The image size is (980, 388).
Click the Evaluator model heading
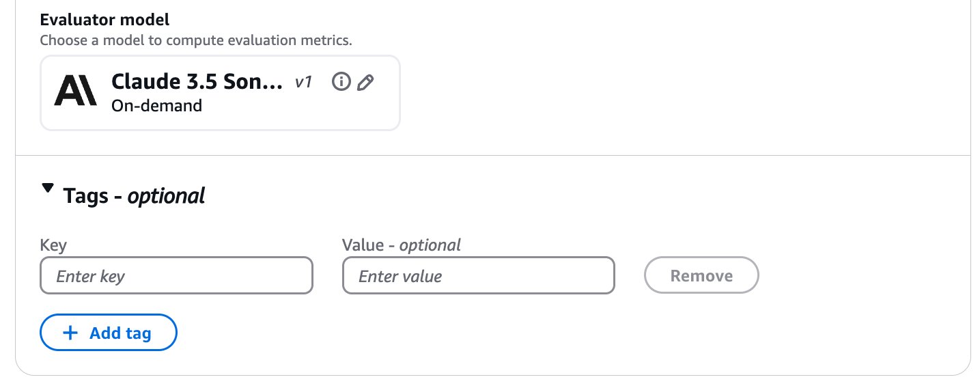pyautogui.click(x=104, y=20)
